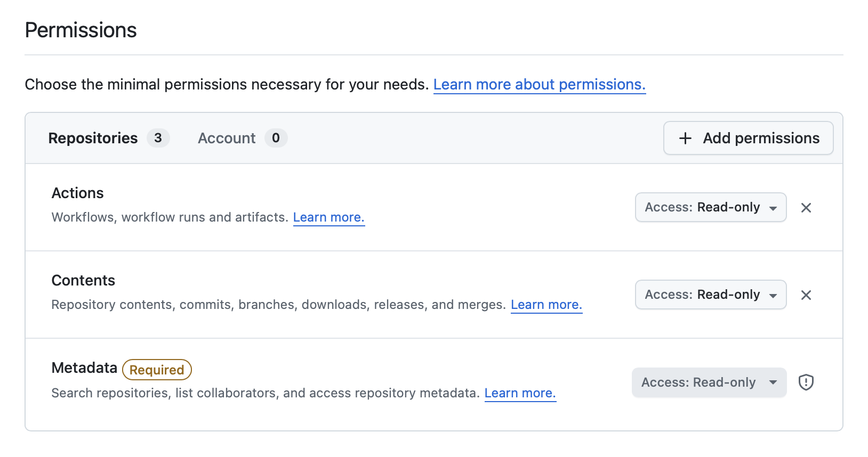Click the Metadata Access: Read-only dropdown
The width and height of the screenshot is (868, 457).
click(709, 382)
